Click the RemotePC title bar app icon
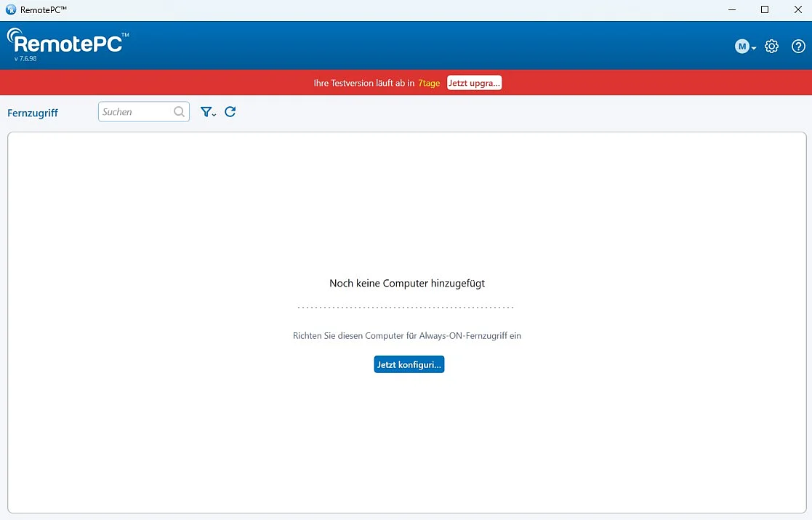The image size is (812, 520). pos(10,10)
